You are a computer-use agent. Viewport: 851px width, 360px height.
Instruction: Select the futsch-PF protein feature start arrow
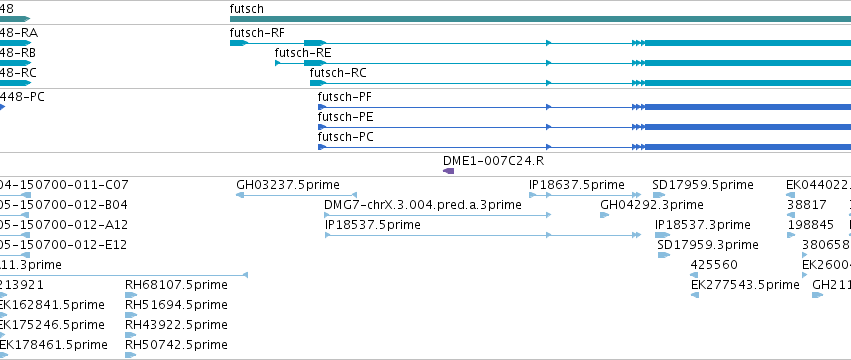[x=321, y=107]
